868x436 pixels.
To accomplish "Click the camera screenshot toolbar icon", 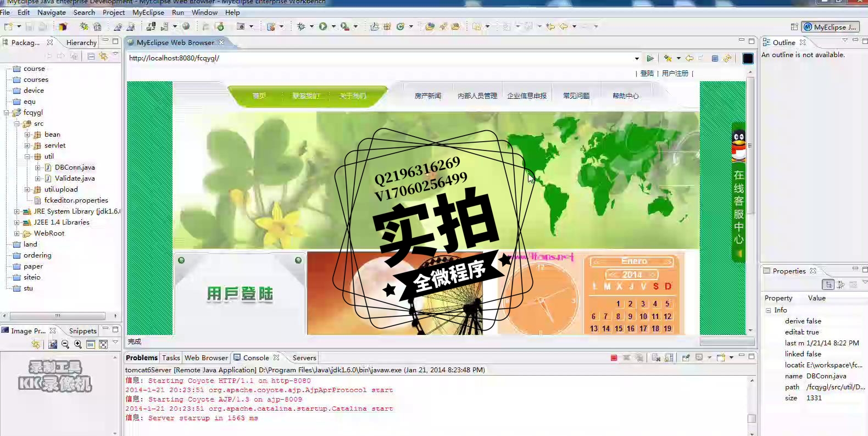I will pyautogui.click(x=241, y=26).
